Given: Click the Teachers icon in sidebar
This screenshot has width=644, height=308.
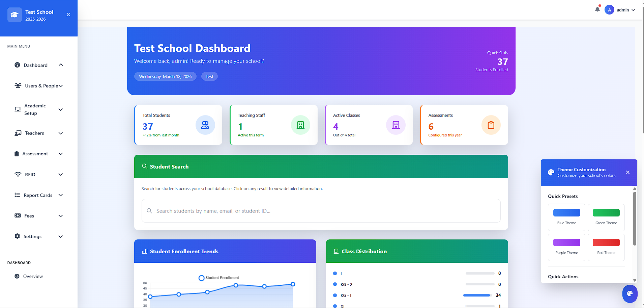Looking at the screenshot, I should pyautogui.click(x=18, y=133).
